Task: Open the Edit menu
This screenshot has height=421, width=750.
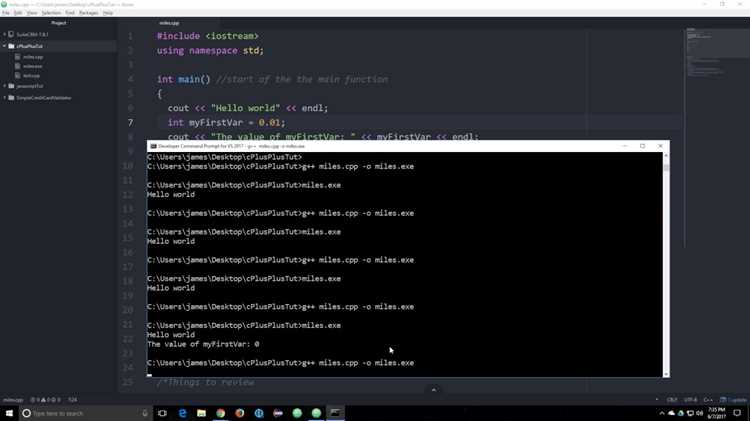Action: (18, 13)
